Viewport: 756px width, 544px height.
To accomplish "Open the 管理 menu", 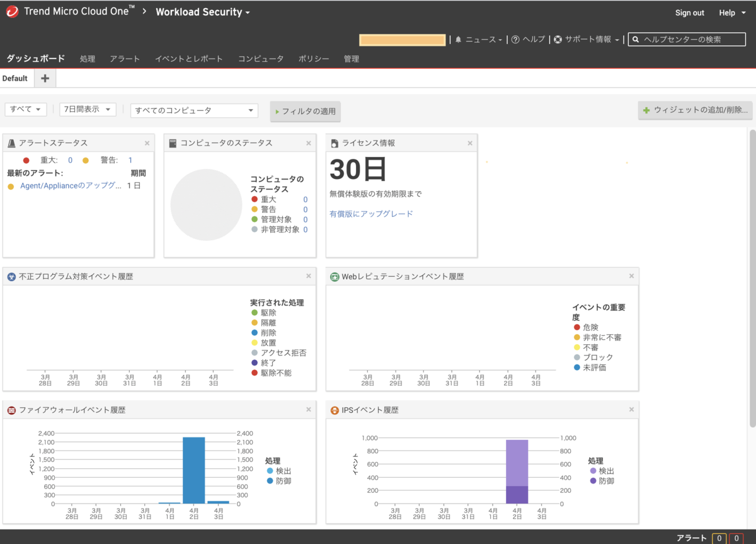I will (352, 59).
